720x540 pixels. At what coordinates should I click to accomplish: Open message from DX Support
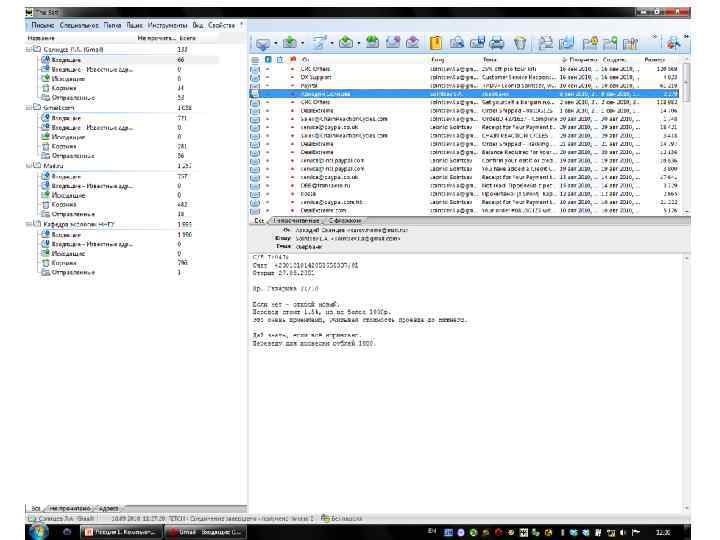pos(464,77)
